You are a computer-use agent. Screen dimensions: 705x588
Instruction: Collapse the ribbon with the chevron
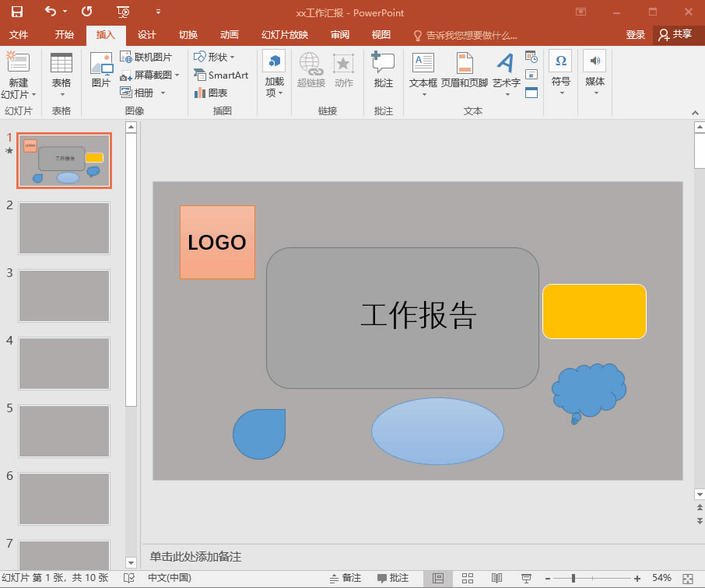point(695,111)
